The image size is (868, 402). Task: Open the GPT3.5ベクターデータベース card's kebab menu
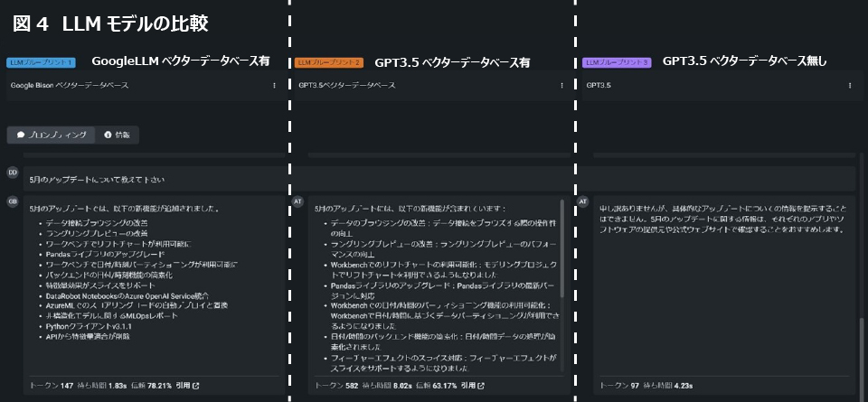(x=561, y=86)
